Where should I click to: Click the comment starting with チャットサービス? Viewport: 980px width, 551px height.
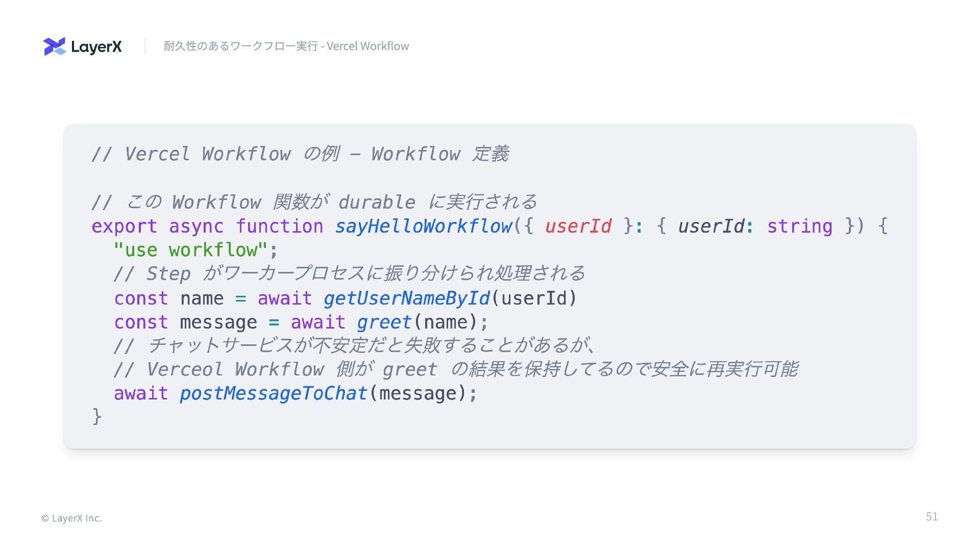[x=355, y=346]
